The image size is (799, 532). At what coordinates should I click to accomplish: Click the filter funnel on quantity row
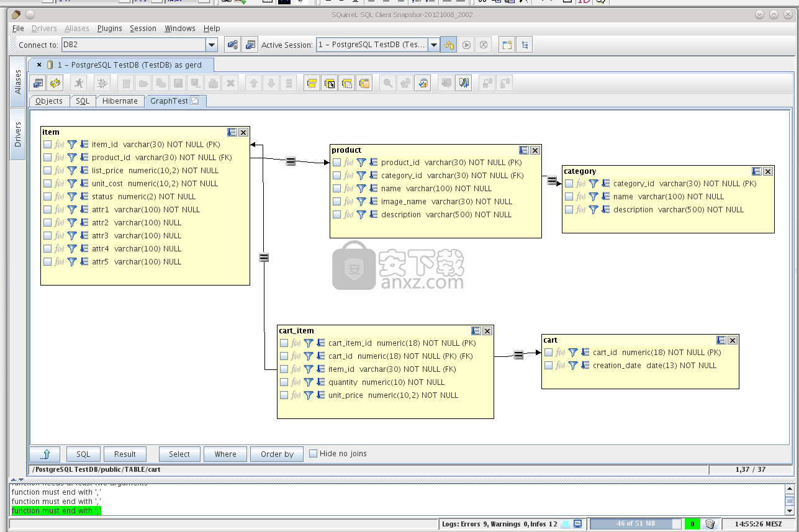[x=309, y=382]
